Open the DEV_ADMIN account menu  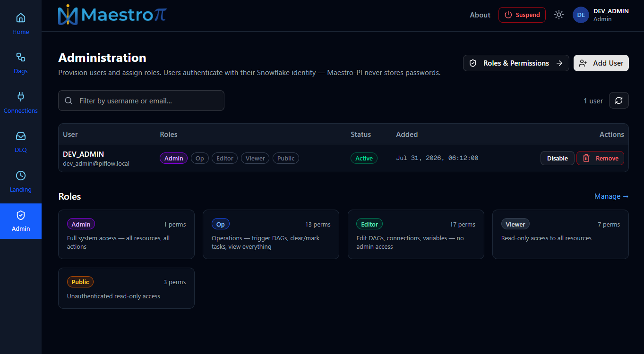(601, 15)
